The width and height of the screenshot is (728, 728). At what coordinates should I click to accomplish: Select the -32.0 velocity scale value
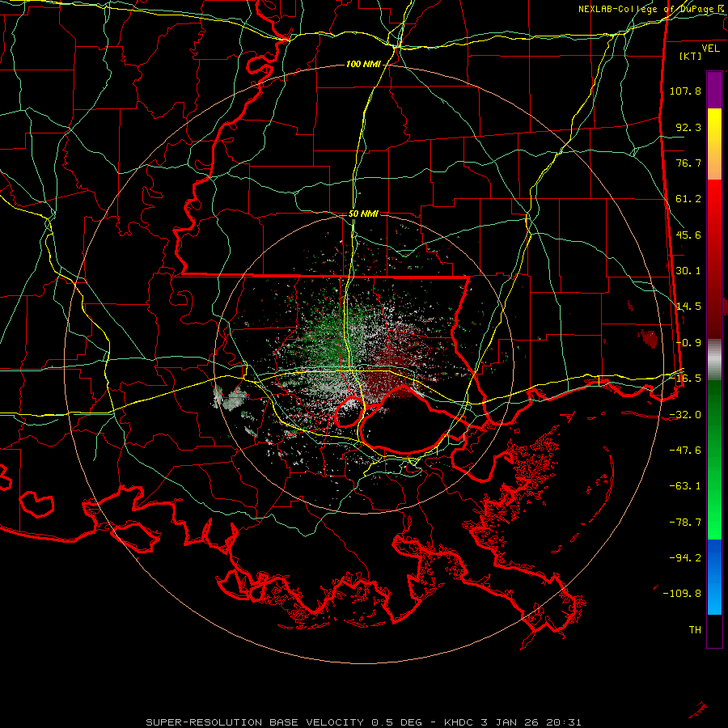685,415
